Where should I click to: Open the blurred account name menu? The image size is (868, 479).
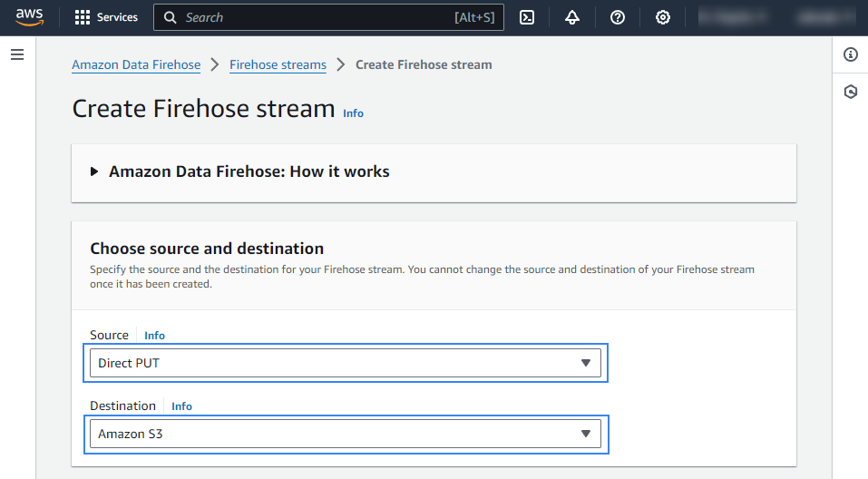click(x=821, y=17)
